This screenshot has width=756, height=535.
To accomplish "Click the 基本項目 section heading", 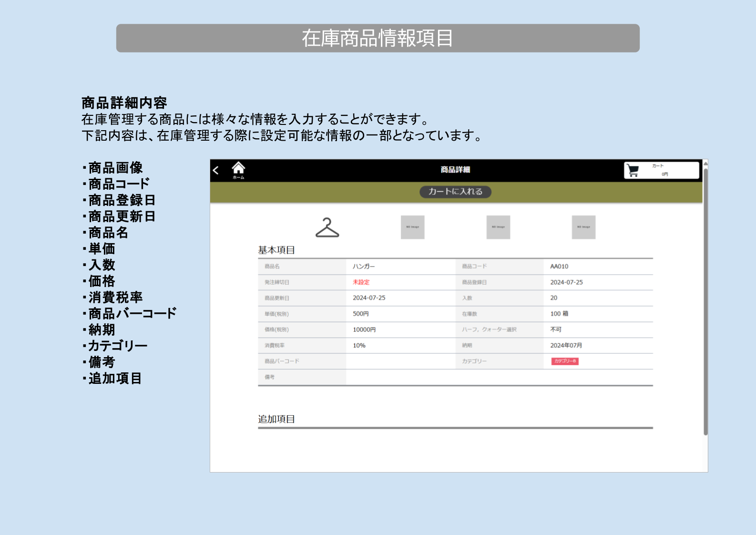I will pyautogui.click(x=276, y=250).
